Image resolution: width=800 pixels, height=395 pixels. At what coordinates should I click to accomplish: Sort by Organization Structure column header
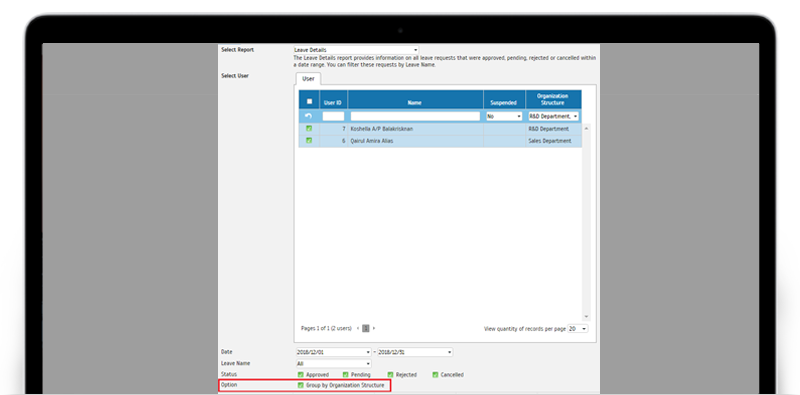pos(553,100)
